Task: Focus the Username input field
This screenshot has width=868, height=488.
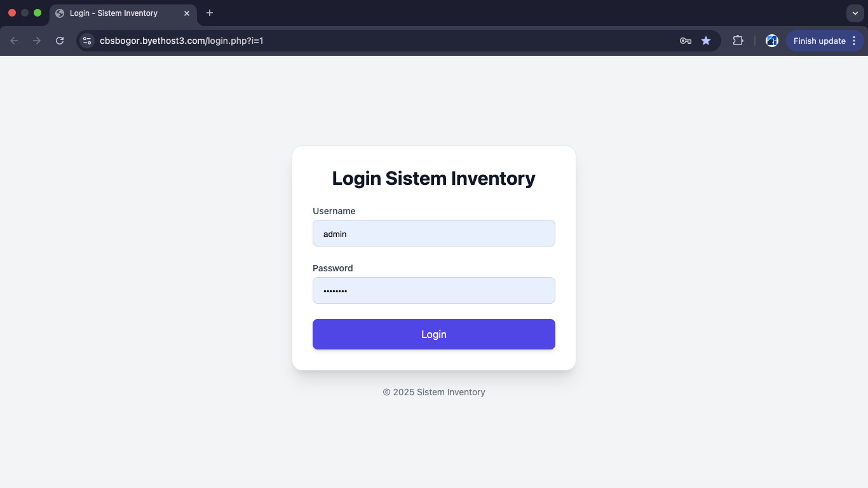Action: pyautogui.click(x=434, y=233)
